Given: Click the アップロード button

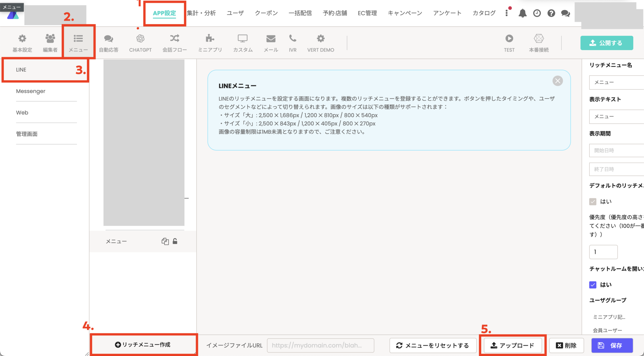Looking at the screenshot, I should pyautogui.click(x=513, y=345).
